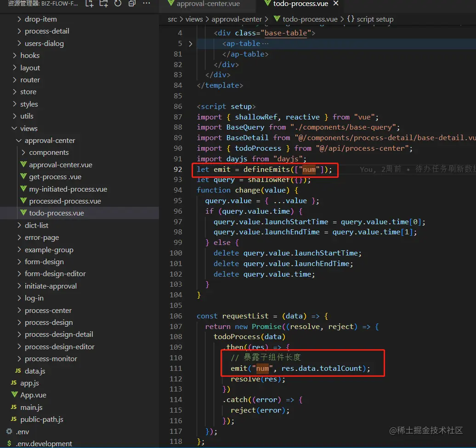Open get-process .vue file

55,177
